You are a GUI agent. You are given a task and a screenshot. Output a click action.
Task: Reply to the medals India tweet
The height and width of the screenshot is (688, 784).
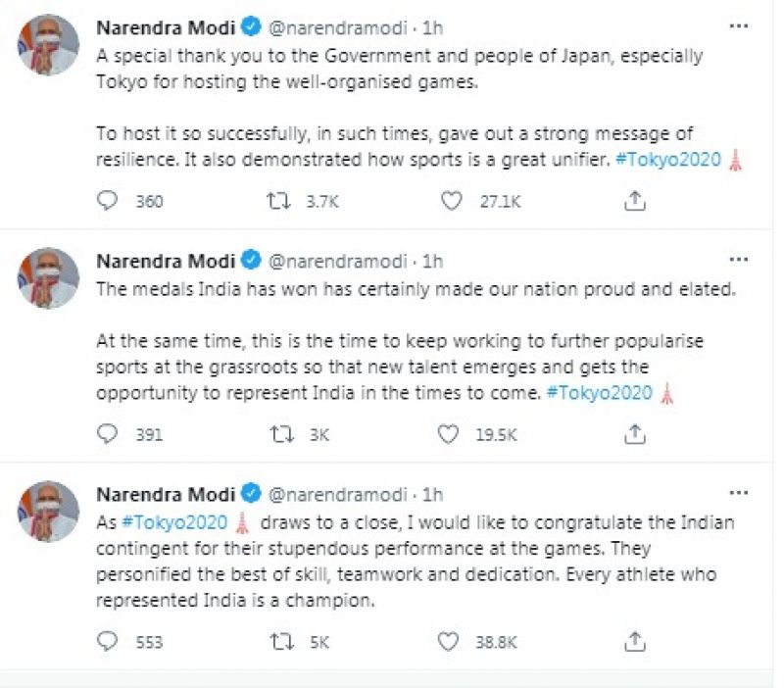coord(109,432)
